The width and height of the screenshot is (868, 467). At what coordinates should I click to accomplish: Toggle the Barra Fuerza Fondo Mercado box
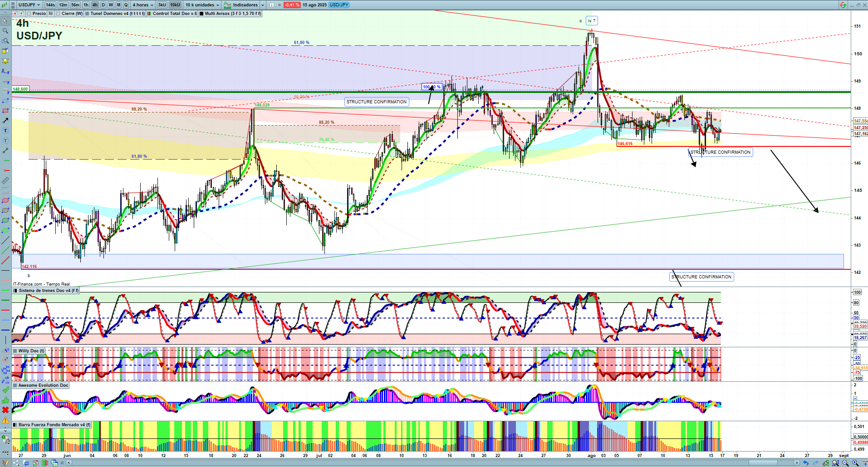click(15, 425)
